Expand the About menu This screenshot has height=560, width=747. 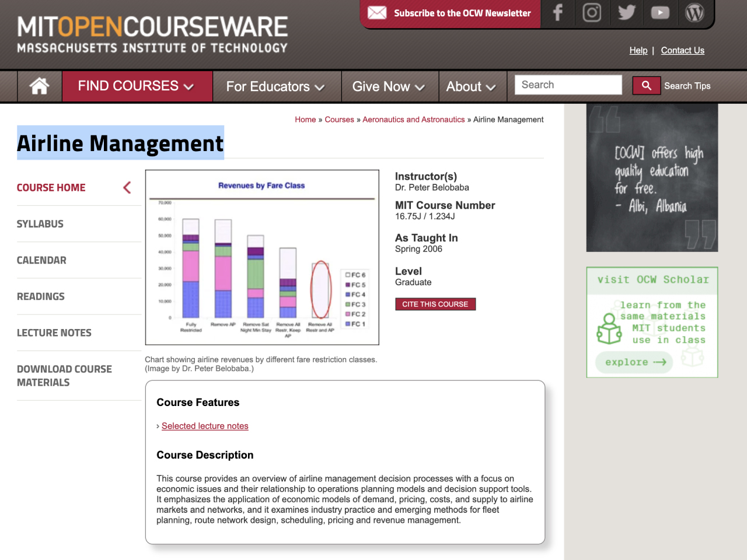472,86
